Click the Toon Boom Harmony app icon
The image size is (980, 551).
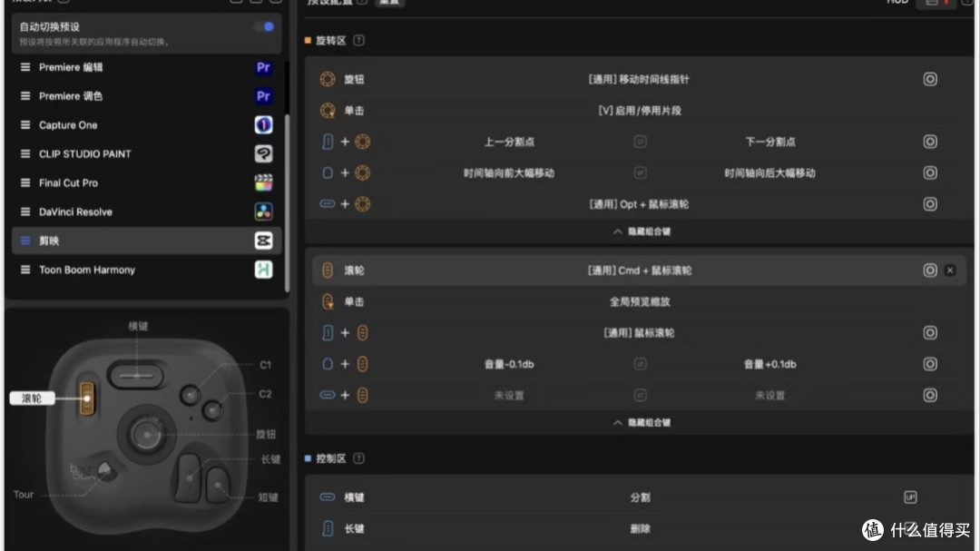pyautogui.click(x=264, y=270)
